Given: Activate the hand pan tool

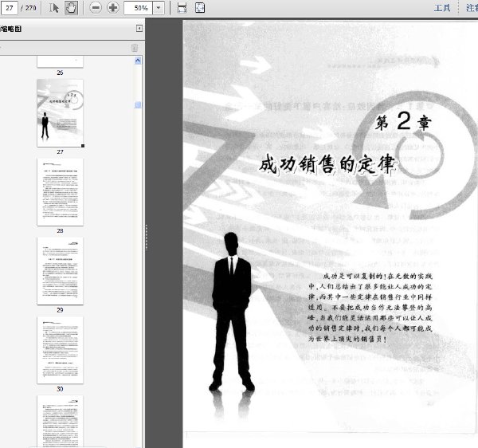Looking at the screenshot, I should pos(71,8).
